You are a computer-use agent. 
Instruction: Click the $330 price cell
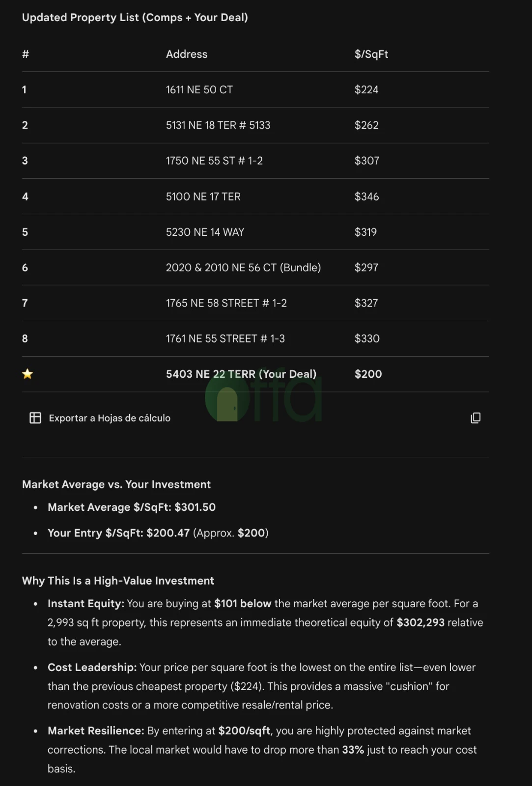367,338
